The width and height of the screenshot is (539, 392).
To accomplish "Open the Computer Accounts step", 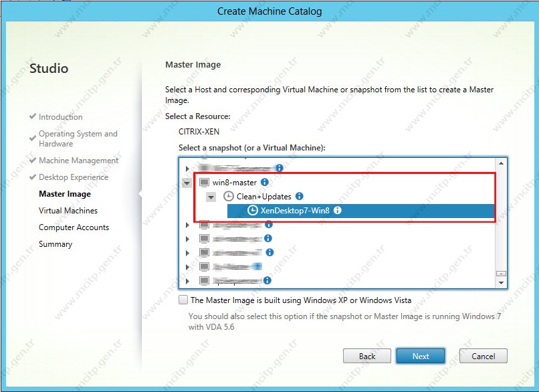I will click(x=74, y=227).
